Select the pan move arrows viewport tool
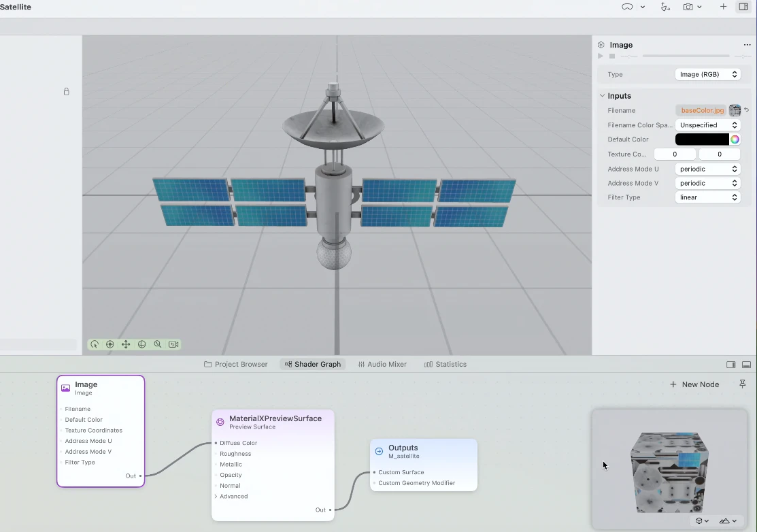 click(x=126, y=344)
